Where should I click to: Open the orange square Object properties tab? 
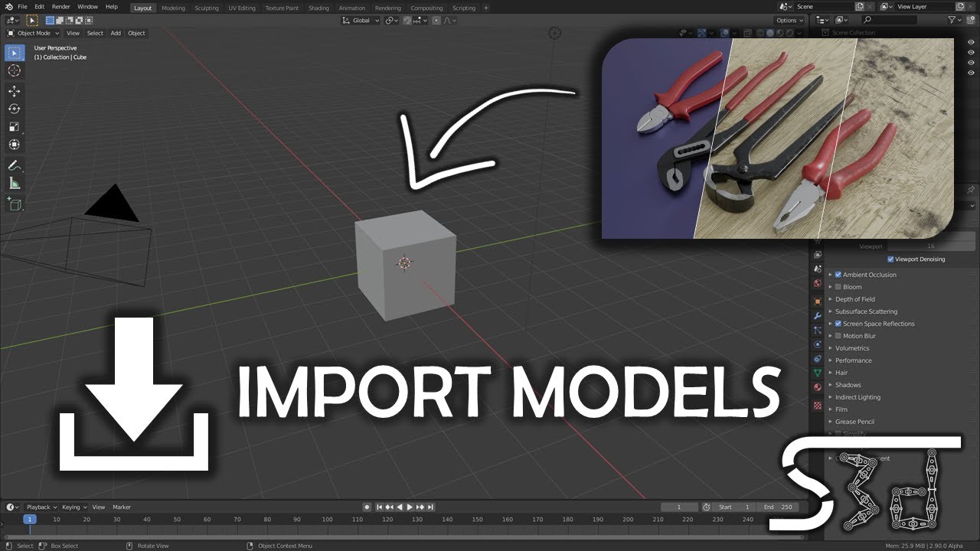(818, 301)
